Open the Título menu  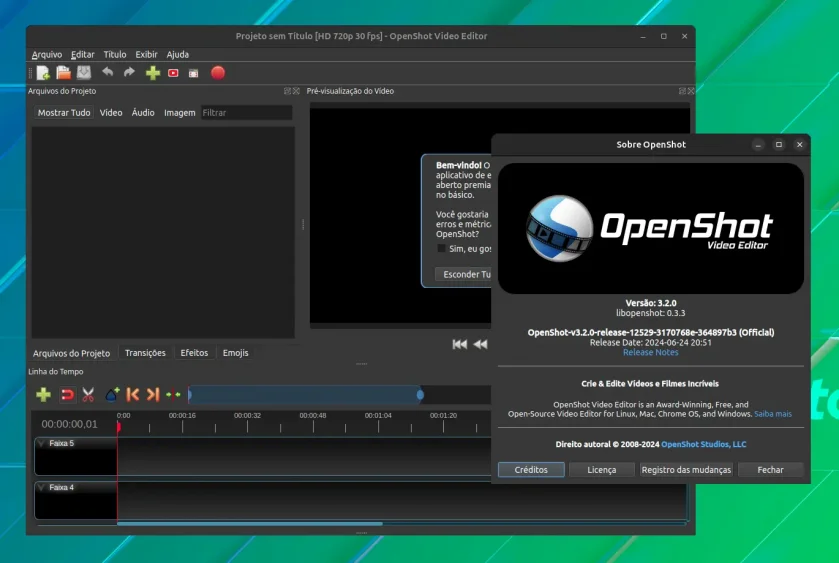(x=115, y=55)
